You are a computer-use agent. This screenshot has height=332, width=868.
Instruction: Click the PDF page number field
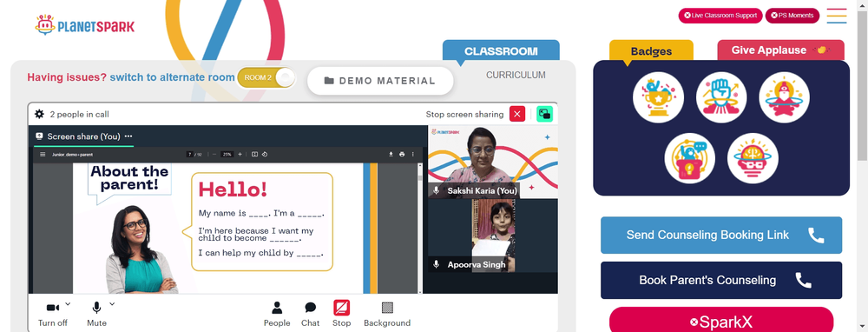pos(190,155)
